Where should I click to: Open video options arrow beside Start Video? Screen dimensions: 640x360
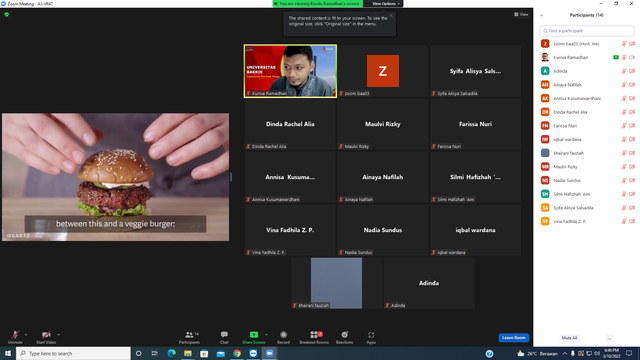coord(59,335)
